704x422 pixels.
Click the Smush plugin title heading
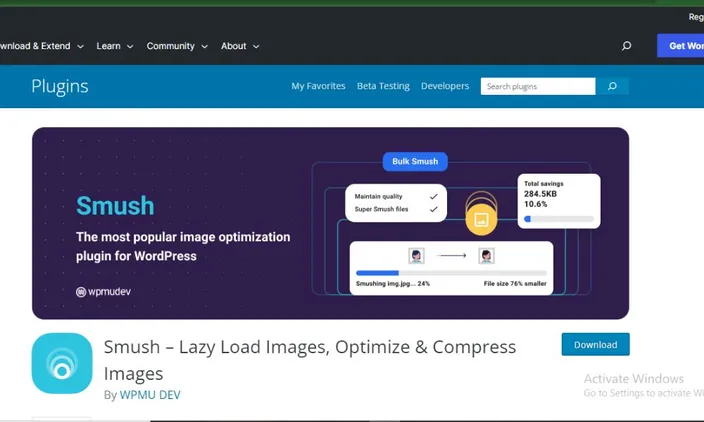coord(310,360)
